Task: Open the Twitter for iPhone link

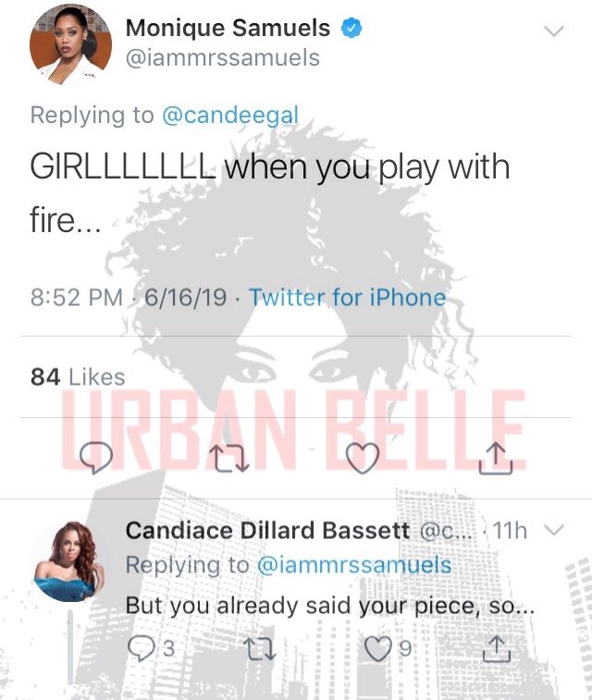Action: [348, 298]
